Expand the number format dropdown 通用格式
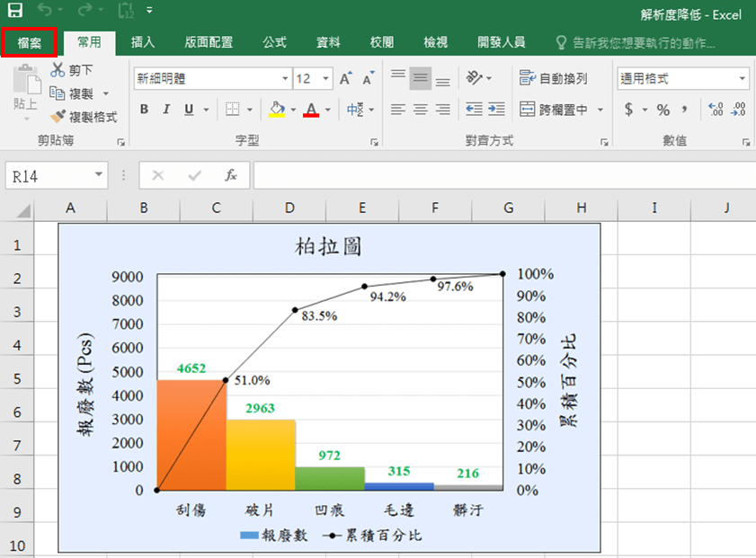The width and height of the screenshot is (756, 558). coord(743,79)
